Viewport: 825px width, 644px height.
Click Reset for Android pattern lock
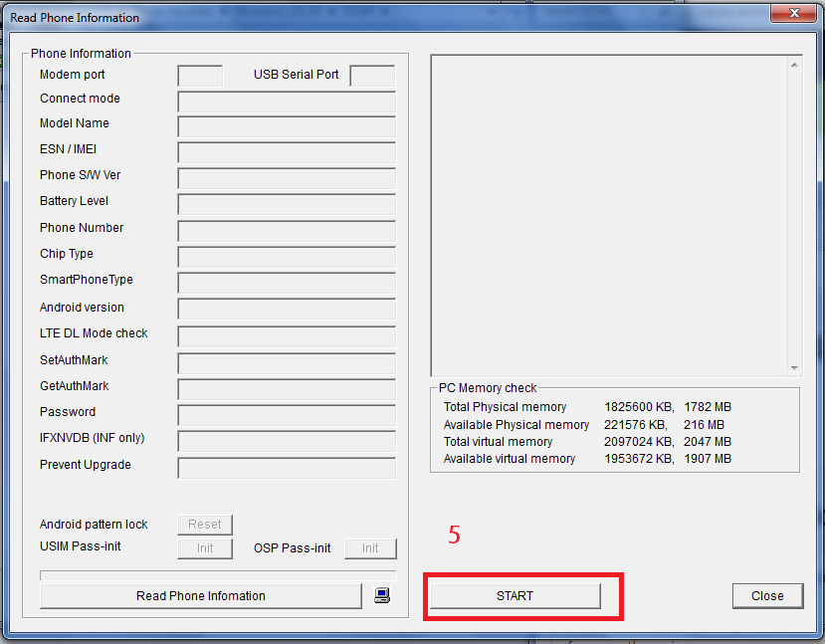pos(205,525)
